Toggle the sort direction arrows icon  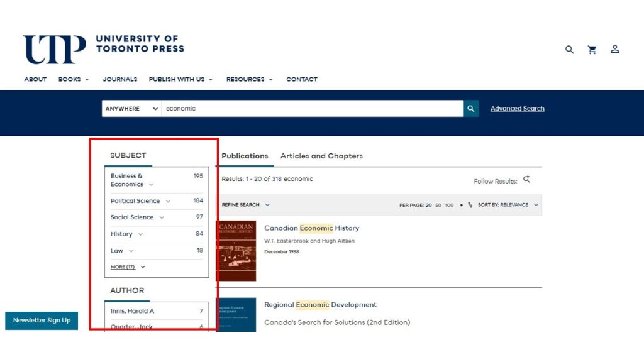[470, 205]
